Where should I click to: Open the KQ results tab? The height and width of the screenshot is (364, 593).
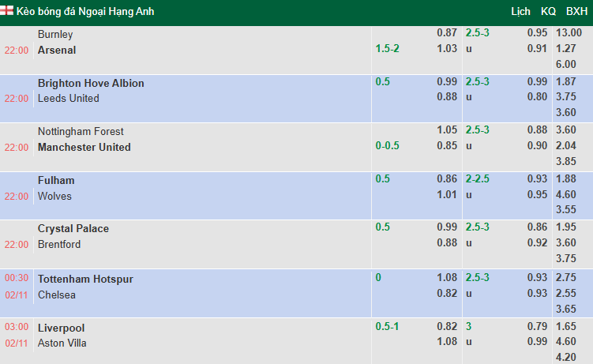pyautogui.click(x=548, y=12)
